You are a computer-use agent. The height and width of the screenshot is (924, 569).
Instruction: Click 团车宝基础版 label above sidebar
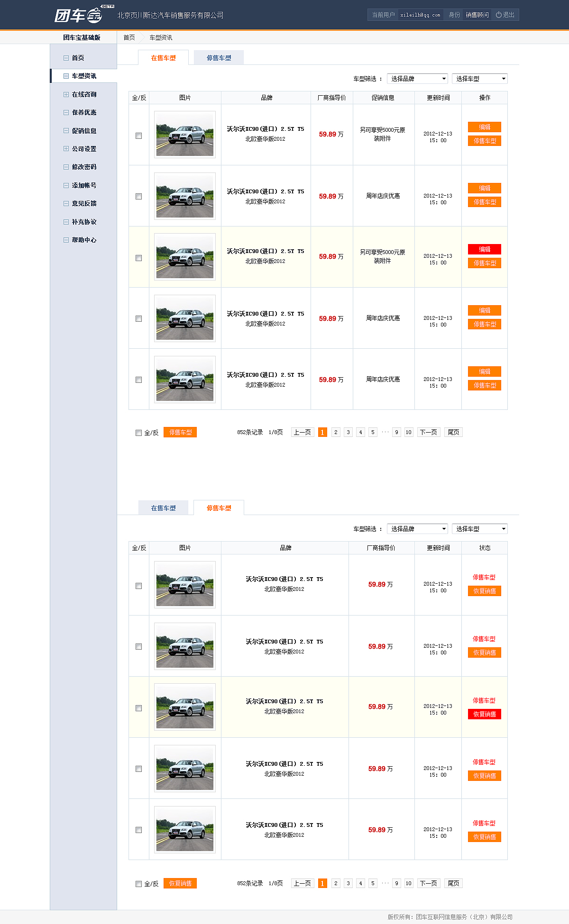(x=82, y=37)
